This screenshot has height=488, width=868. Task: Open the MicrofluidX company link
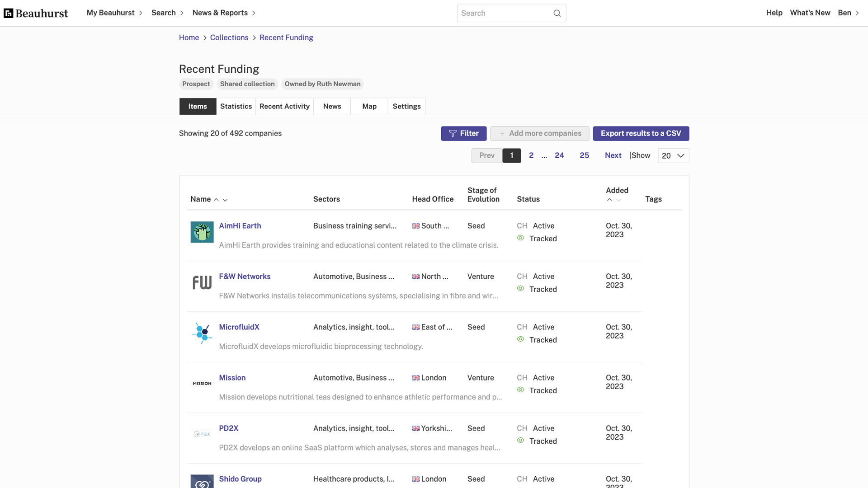[239, 327]
